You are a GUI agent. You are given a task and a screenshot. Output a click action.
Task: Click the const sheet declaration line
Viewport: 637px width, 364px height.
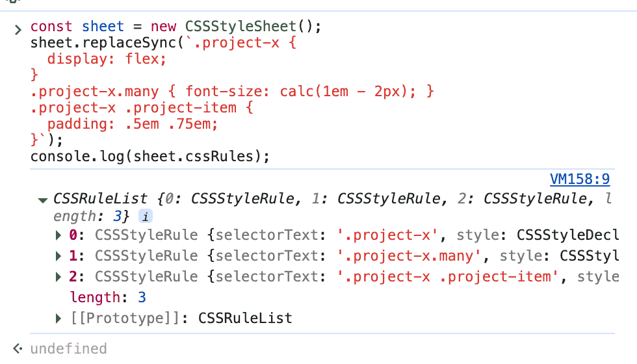[175, 27]
